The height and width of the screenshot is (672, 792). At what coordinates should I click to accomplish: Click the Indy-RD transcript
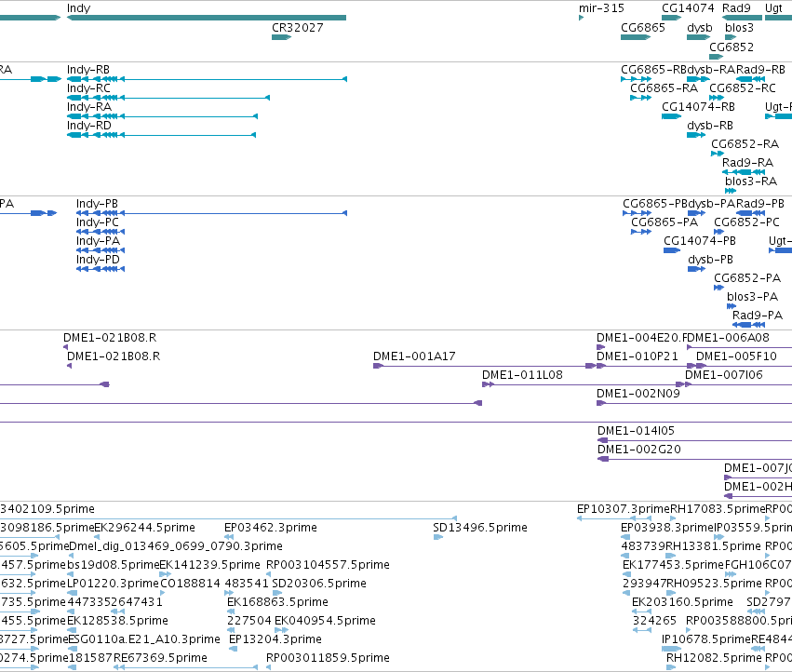(162, 135)
